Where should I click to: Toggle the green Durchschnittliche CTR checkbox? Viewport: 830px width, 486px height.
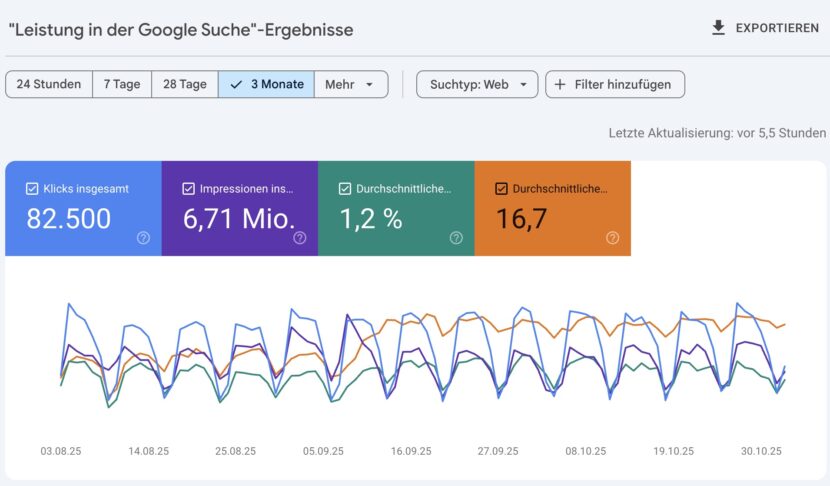(345, 188)
